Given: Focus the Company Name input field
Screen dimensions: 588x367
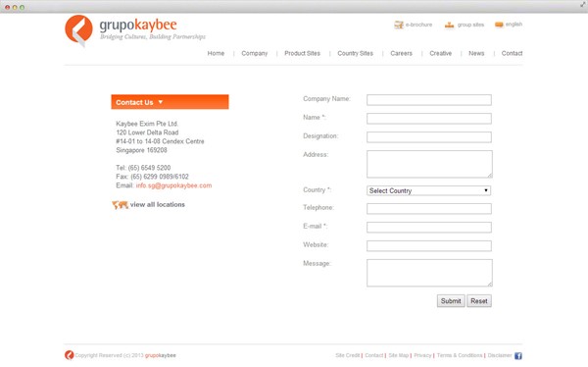Looking at the screenshot, I should [x=429, y=99].
